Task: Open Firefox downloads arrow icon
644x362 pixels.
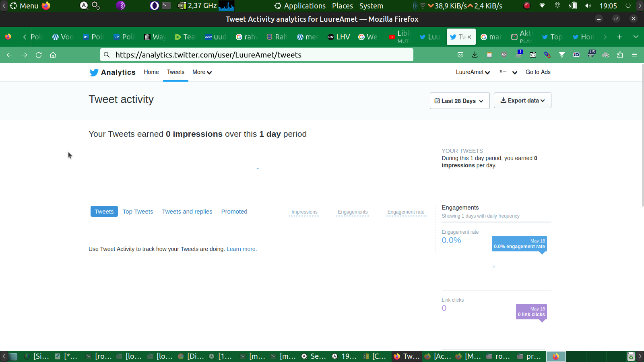Action: 475,55
